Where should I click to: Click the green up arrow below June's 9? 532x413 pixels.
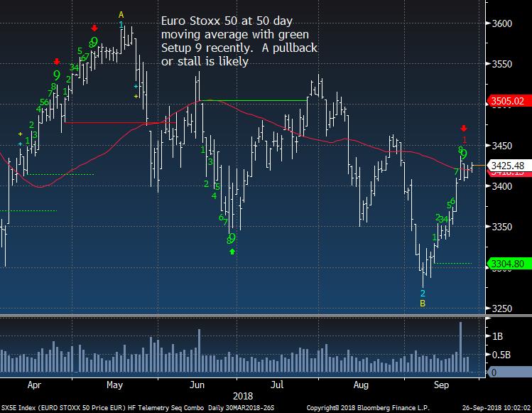pyautogui.click(x=232, y=252)
